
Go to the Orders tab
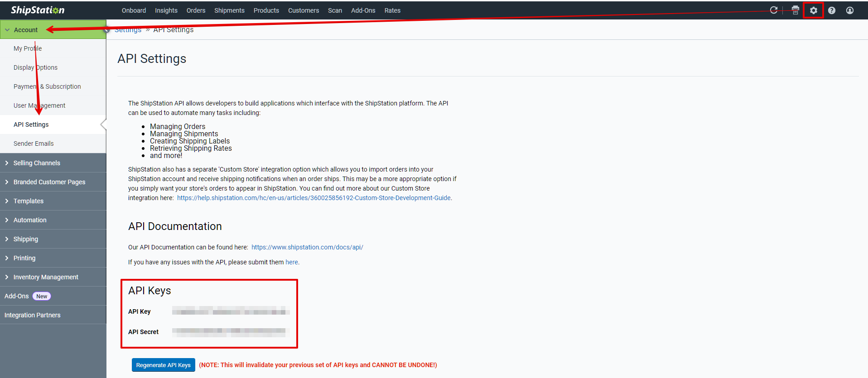[x=196, y=10]
